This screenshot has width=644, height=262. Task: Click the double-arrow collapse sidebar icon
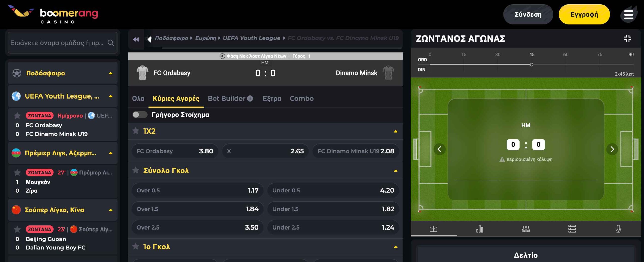click(x=136, y=39)
